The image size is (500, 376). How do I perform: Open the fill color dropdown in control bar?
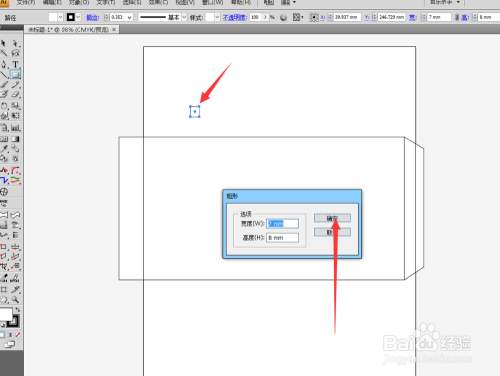tap(60, 17)
